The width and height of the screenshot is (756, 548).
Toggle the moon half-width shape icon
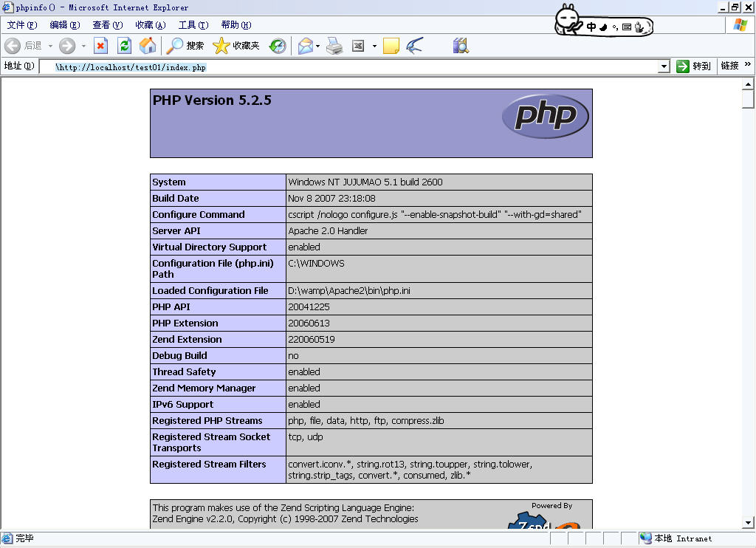coord(604,27)
